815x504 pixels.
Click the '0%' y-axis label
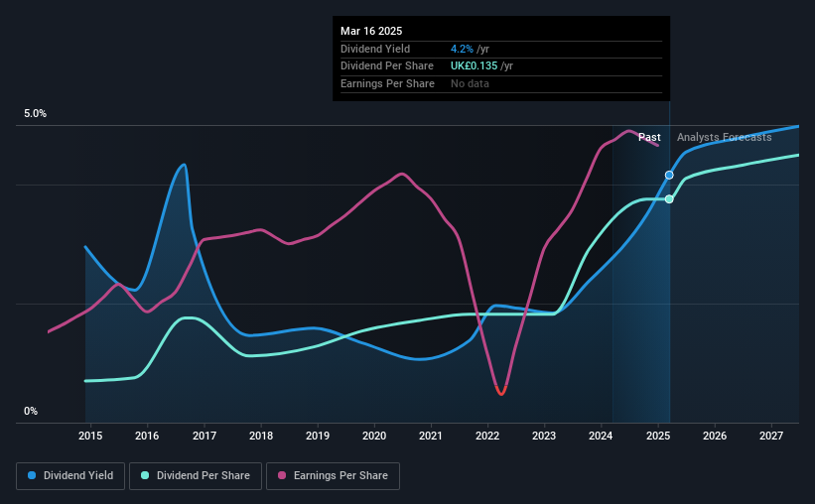click(31, 412)
